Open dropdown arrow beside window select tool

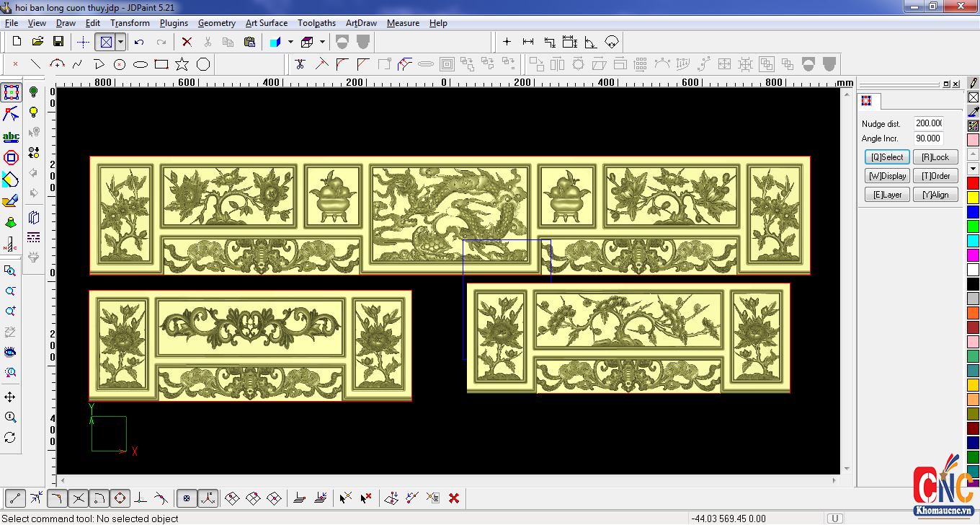[120, 42]
